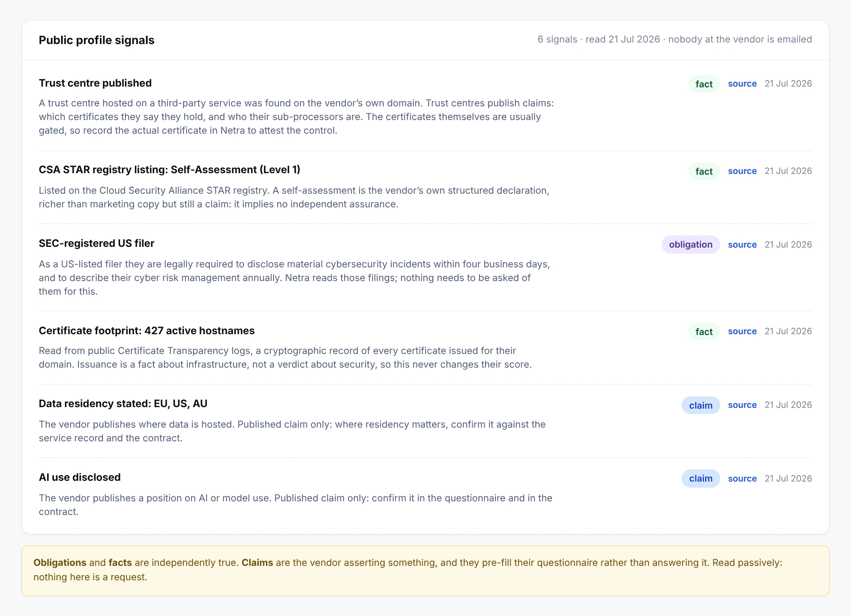Screen dimensions: 851x616
Task: Click the AI or model use description paragraph
Action: [296, 505]
